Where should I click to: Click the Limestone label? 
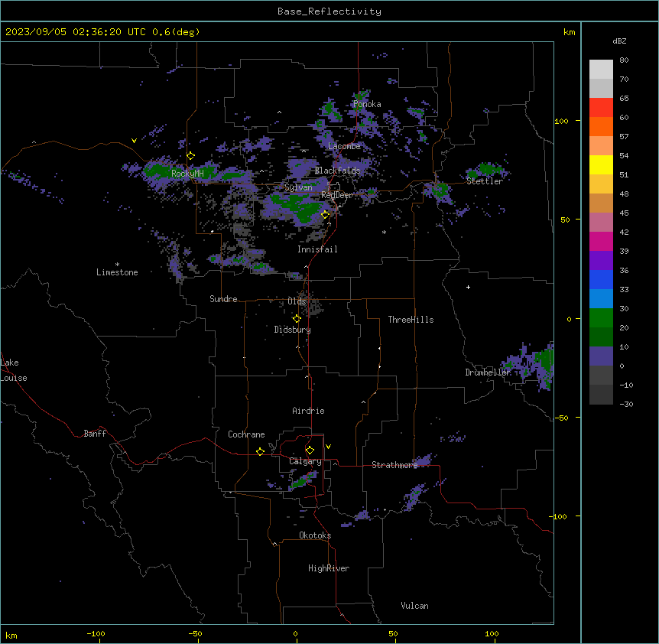(x=117, y=272)
